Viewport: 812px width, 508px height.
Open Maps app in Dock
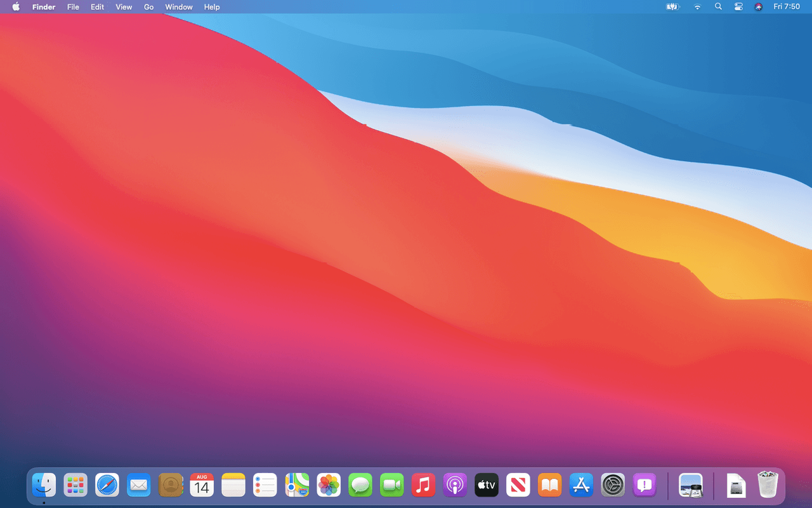pos(297,486)
